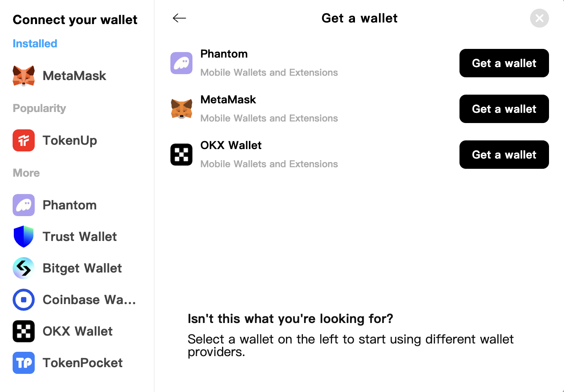Open the Phantom icon in the wallet list
This screenshot has width=564, height=392.
pos(181,63)
